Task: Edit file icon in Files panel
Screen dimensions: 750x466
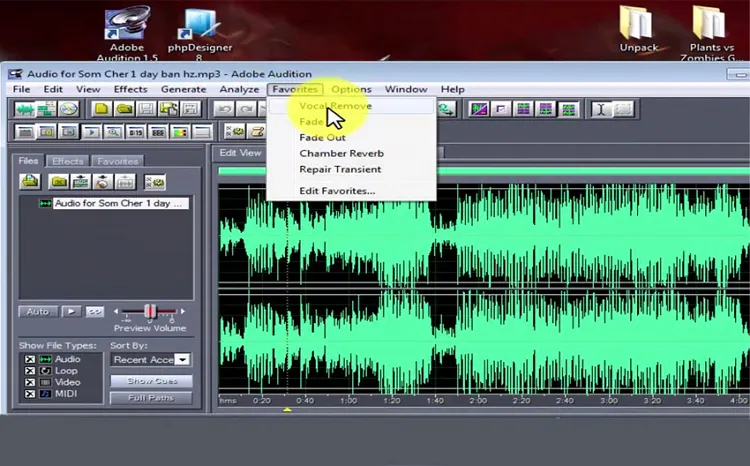Action: (x=125, y=182)
